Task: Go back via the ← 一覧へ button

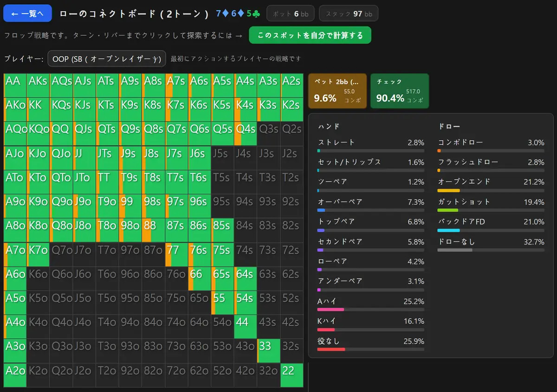Action: [x=27, y=13]
